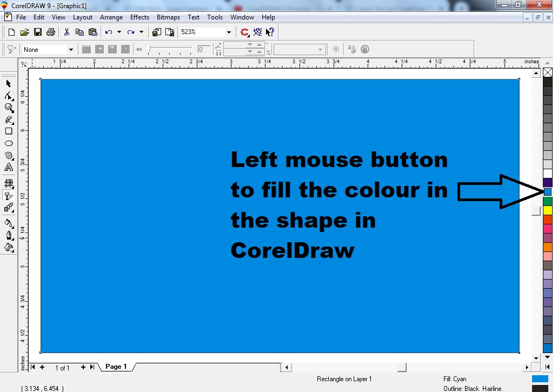The width and height of the screenshot is (558, 392).
Task: Open the Window menu
Action: point(242,17)
